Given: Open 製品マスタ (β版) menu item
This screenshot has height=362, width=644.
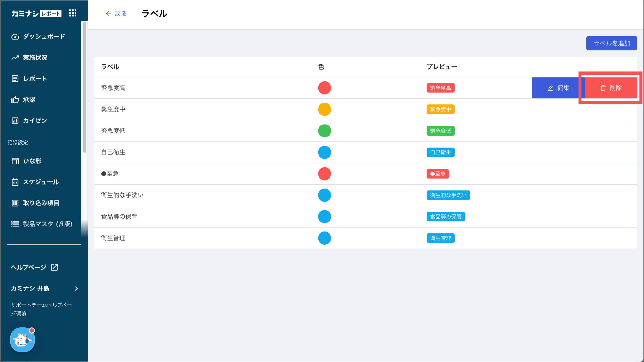Looking at the screenshot, I should 47,224.
